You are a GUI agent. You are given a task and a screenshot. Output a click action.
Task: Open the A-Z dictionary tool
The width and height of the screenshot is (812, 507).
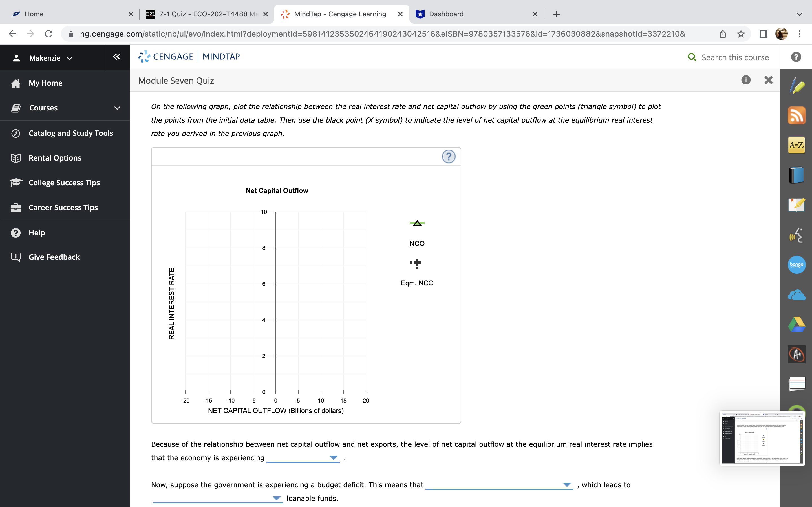[796, 145]
